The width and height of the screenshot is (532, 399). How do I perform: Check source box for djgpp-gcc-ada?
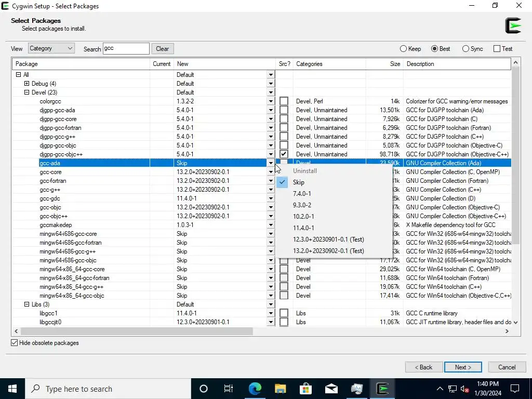[284, 110]
